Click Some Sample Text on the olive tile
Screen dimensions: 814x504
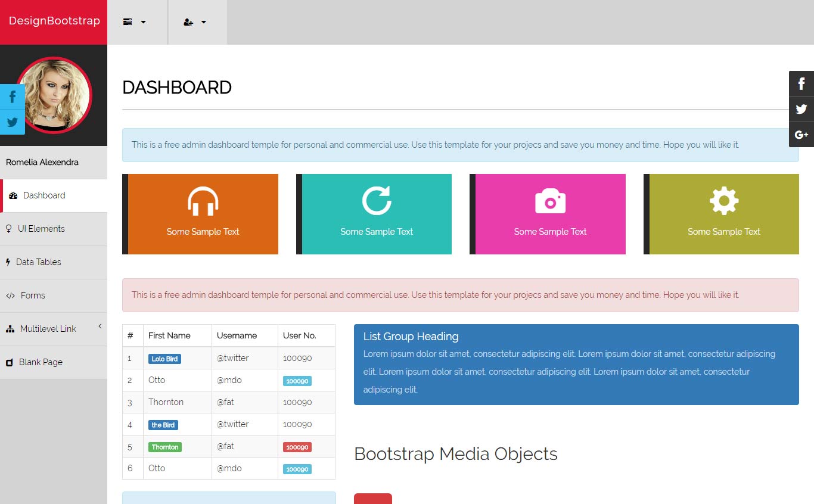click(724, 232)
